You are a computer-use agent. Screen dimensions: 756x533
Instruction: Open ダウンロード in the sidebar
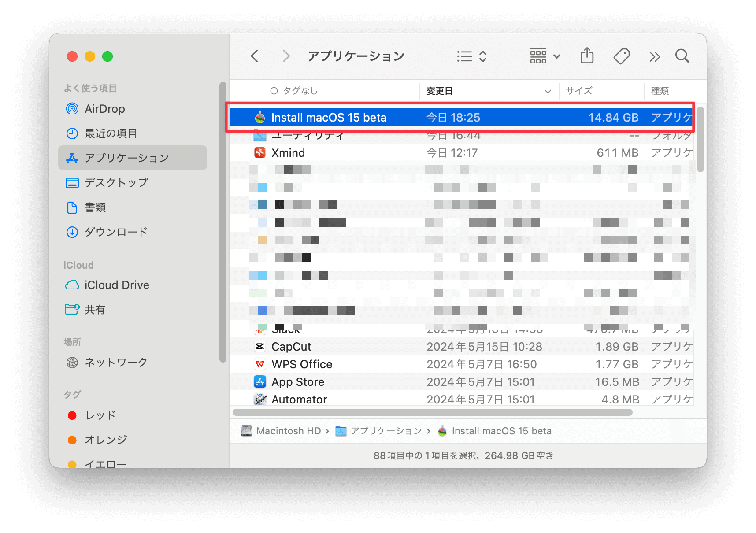132,232
